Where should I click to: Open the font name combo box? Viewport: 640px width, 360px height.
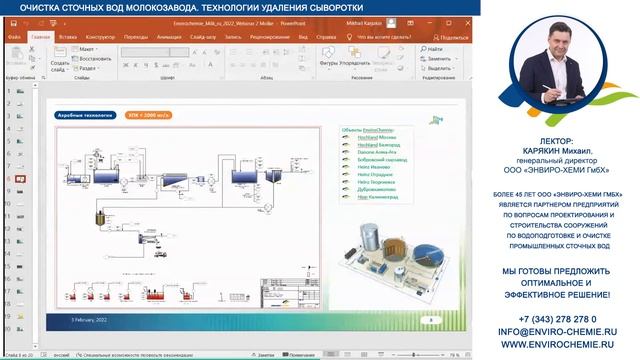click(x=145, y=52)
